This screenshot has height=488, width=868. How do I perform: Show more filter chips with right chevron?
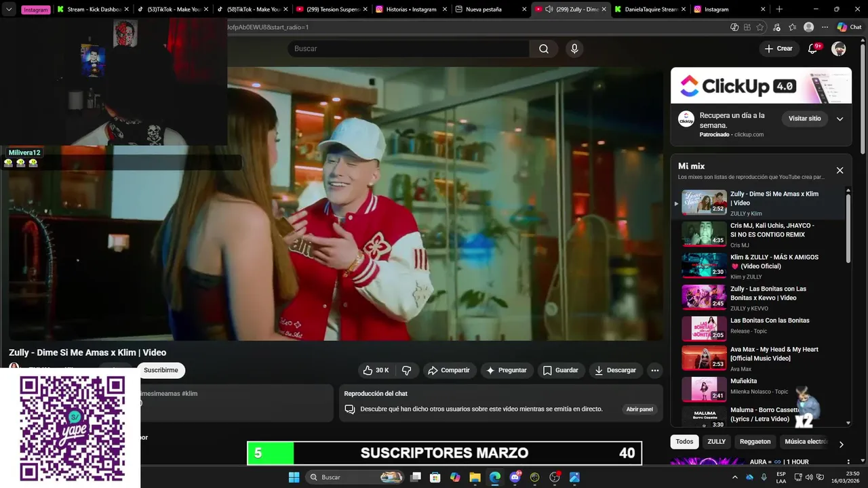pyautogui.click(x=841, y=445)
